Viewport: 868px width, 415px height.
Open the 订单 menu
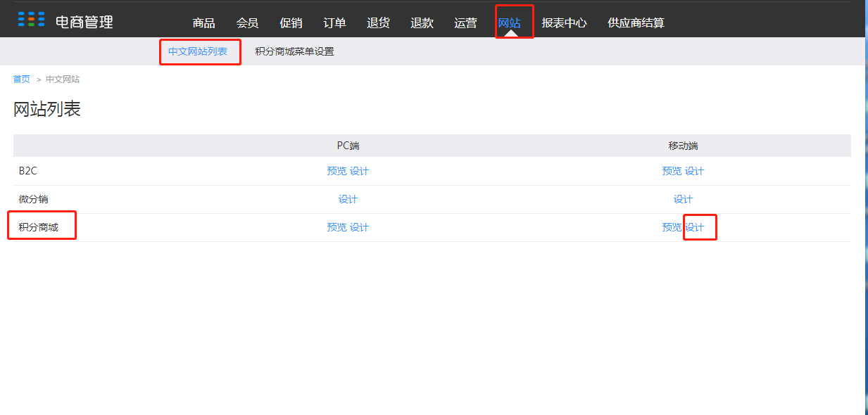click(x=334, y=23)
